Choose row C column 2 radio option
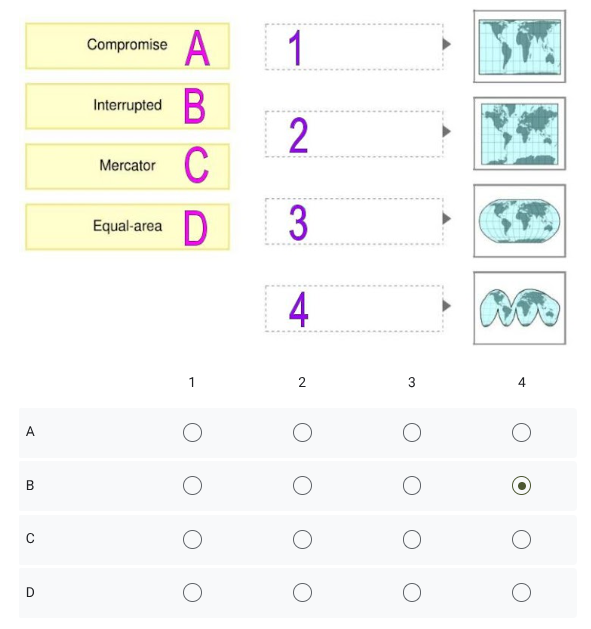 click(x=302, y=540)
